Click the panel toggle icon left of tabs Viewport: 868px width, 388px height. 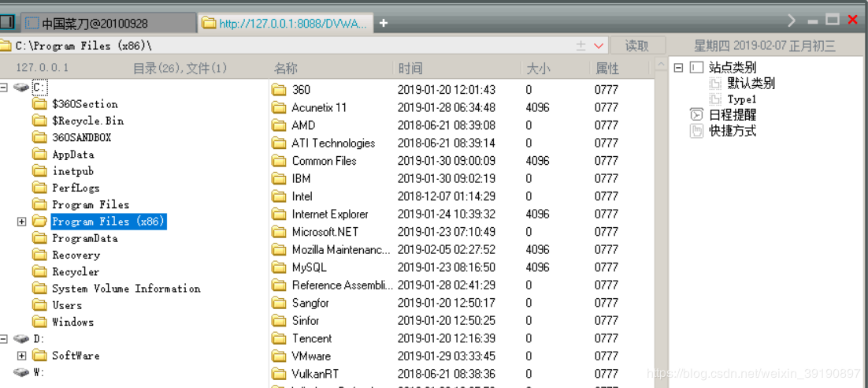pyautogui.click(x=6, y=22)
